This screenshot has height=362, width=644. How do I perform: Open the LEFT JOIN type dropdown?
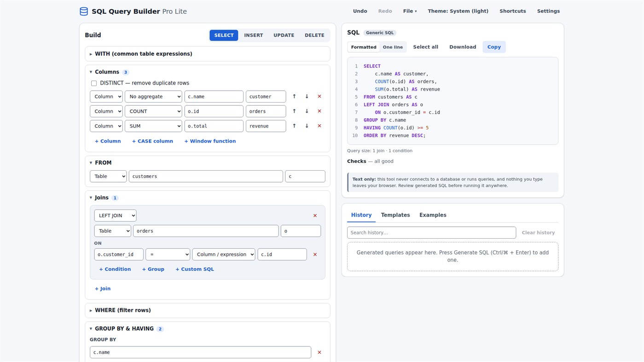(115, 216)
